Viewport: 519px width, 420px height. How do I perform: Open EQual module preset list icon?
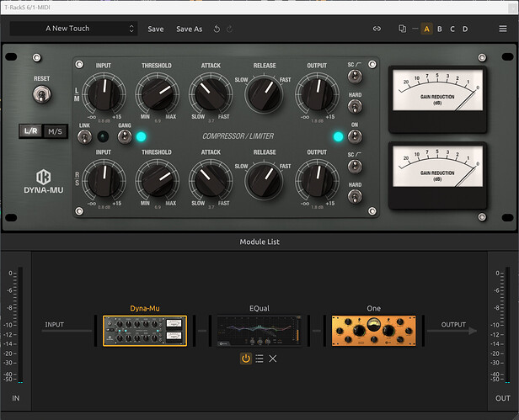tap(259, 359)
